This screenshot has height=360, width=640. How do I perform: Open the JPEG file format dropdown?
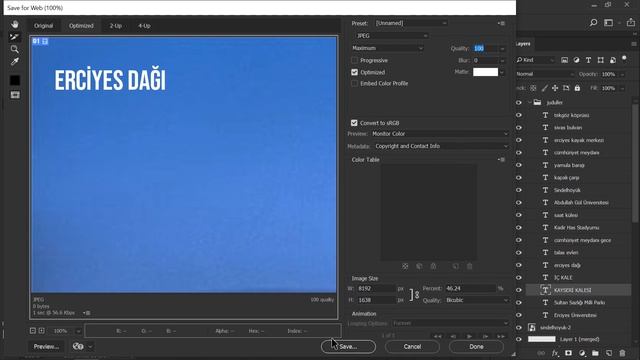click(x=391, y=36)
